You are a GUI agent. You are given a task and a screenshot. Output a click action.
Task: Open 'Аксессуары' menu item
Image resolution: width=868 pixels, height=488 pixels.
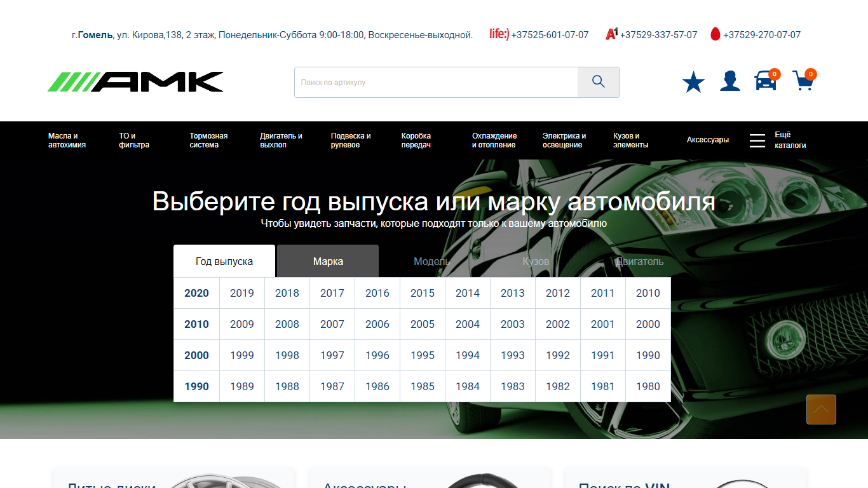pyautogui.click(x=708, y=140)
